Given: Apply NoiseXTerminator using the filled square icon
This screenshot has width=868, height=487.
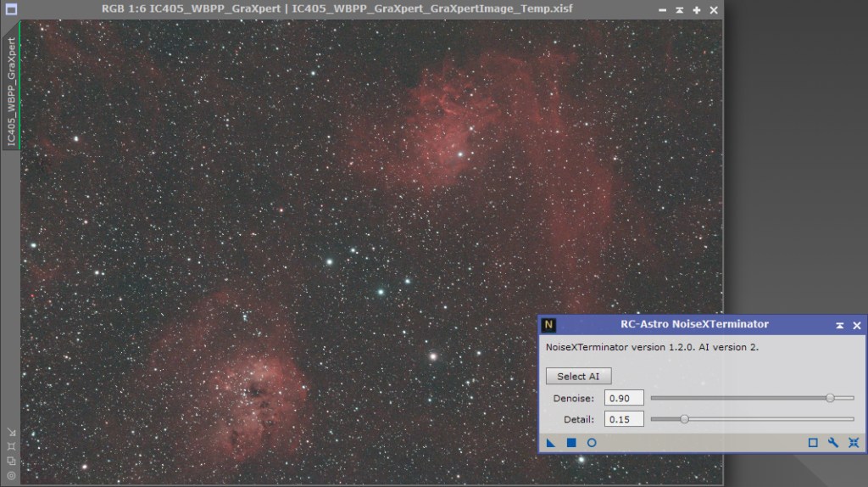Looking at the screenshot, I should point(571,442).
